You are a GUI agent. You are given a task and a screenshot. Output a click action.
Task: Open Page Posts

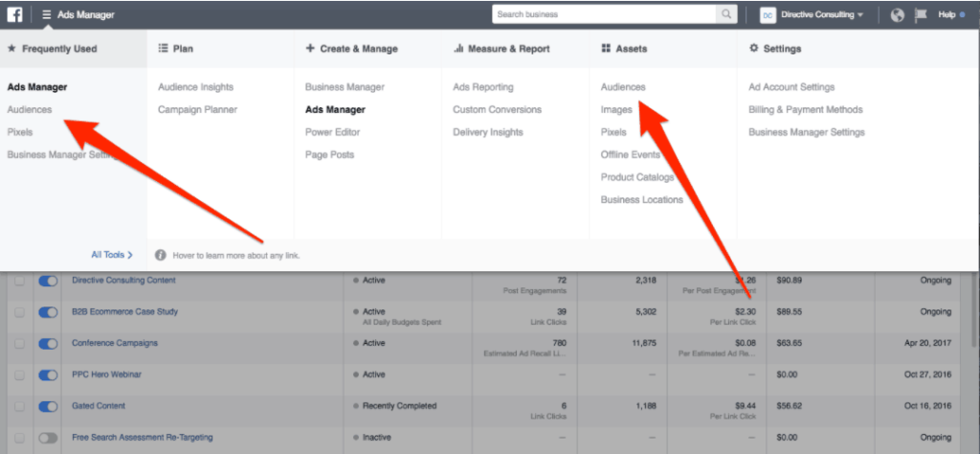click(x=329, y=154)
